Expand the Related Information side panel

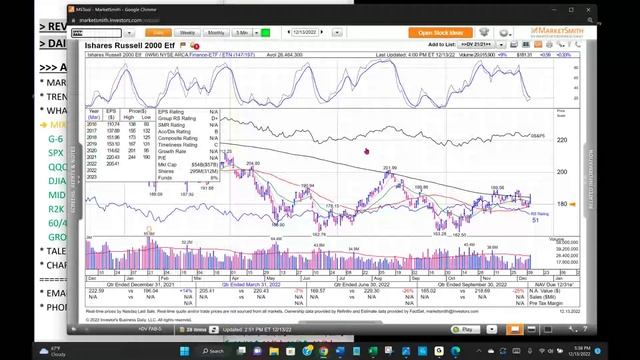point(590,179)
